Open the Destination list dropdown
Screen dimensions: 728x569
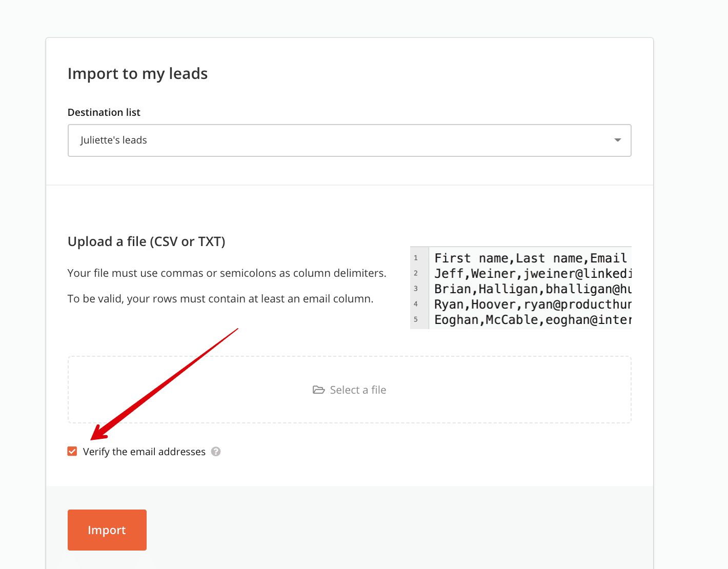(x=349, y=140)
